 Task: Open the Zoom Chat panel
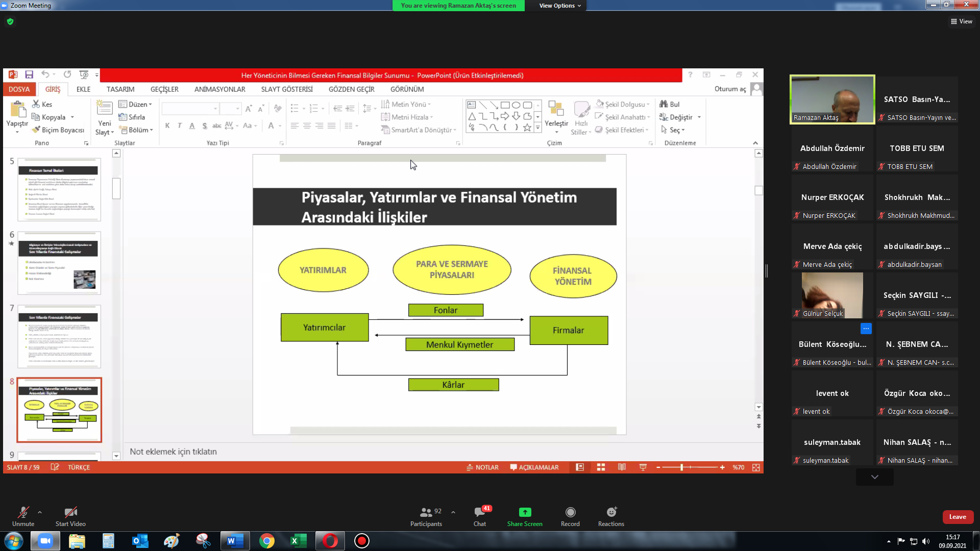[x=479, y=515]
